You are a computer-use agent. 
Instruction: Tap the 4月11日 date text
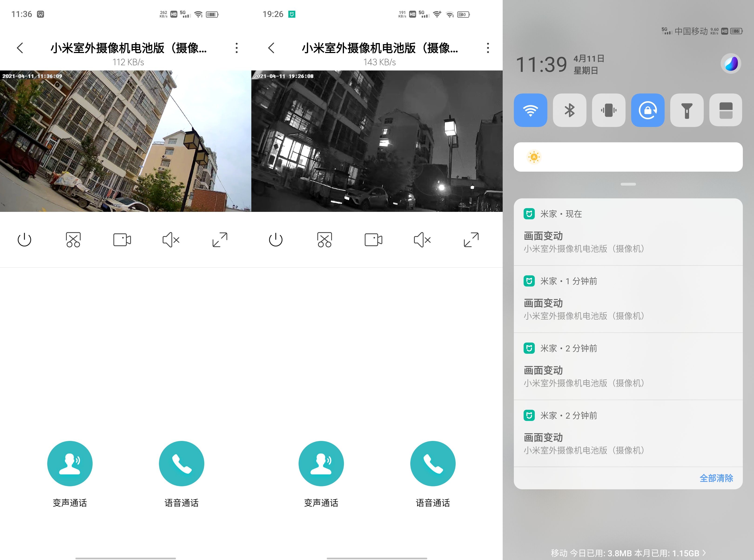[589, 59]
